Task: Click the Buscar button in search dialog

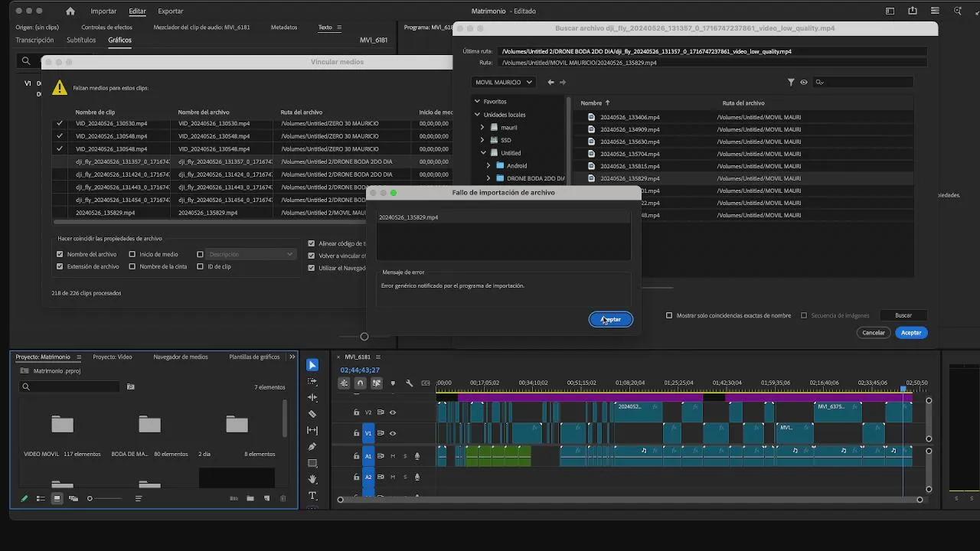Action: [x=903, y=315]
